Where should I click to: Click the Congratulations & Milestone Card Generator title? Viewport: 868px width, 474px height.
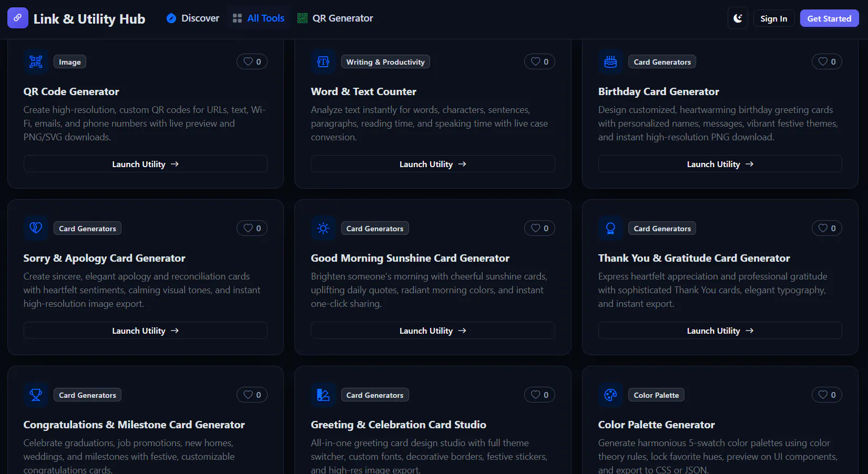(134, 425)
